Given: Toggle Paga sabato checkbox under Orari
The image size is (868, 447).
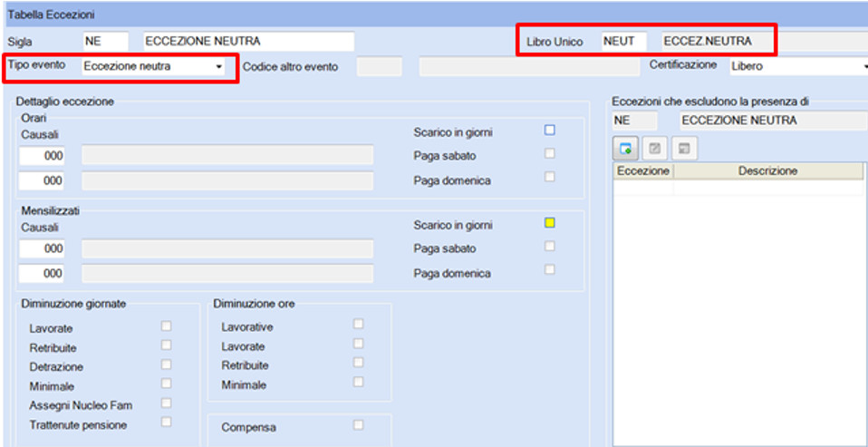Looking at the screenshot, I should [x=550, y=153].
